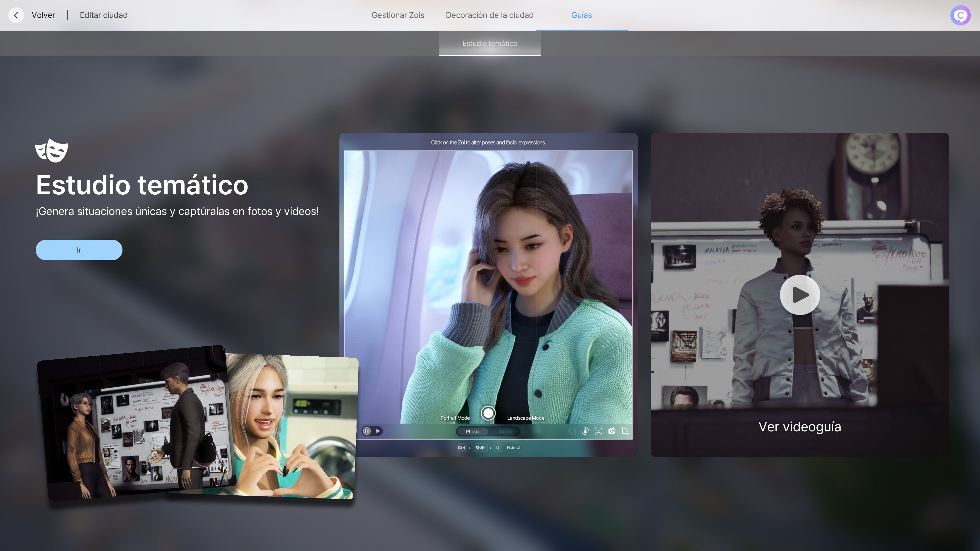Open the Decoración de la ciudad tab
Image resolution: width=980 pixels, height=551 pixels.
coord(490,15)
